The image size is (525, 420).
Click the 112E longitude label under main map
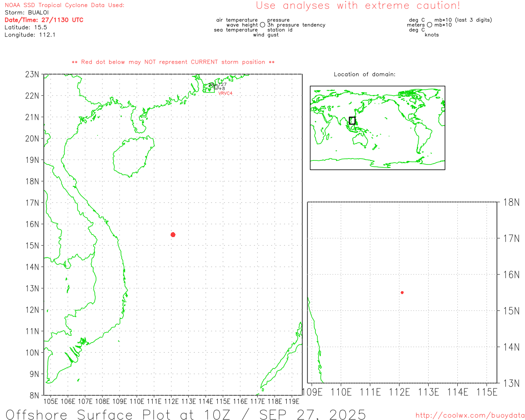pyautogui.click(x=171, y=401)
